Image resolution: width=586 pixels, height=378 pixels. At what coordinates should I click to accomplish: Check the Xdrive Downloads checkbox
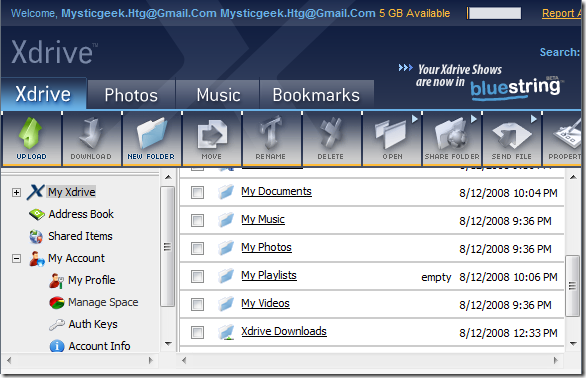[x=197, y=332]
